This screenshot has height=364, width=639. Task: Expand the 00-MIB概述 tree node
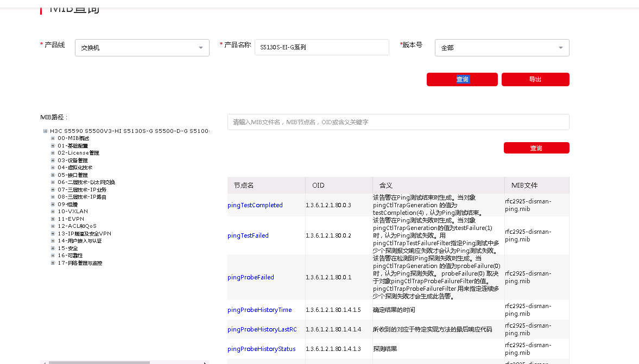53,138
